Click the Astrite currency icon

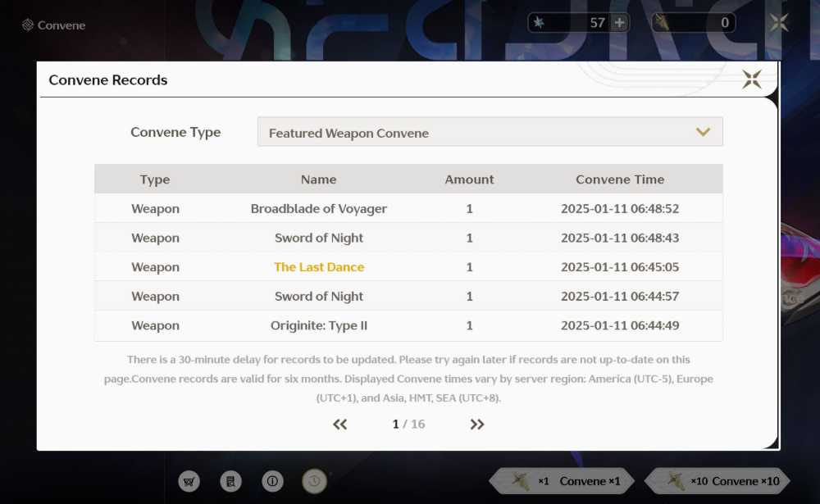[x=539, y=22]
